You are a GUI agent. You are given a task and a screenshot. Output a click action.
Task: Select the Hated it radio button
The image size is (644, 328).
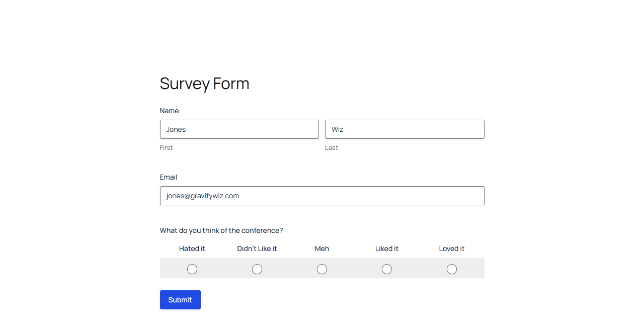(x=192, y=269)
